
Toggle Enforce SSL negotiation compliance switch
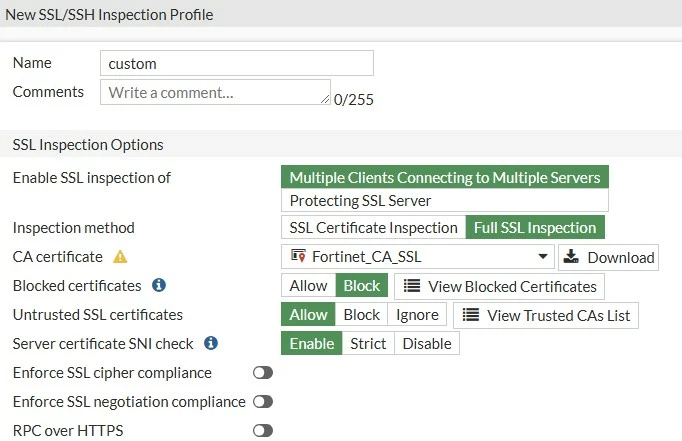(x=263, y=401)
